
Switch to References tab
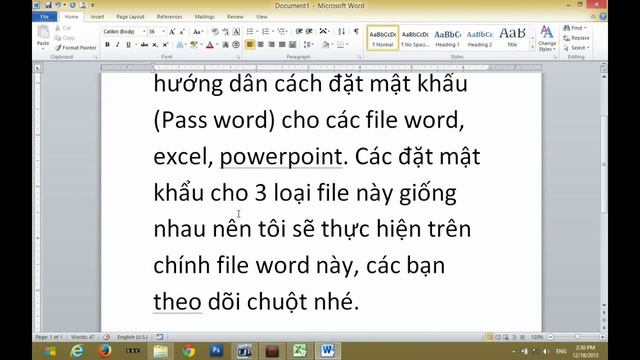pos(169,17)
